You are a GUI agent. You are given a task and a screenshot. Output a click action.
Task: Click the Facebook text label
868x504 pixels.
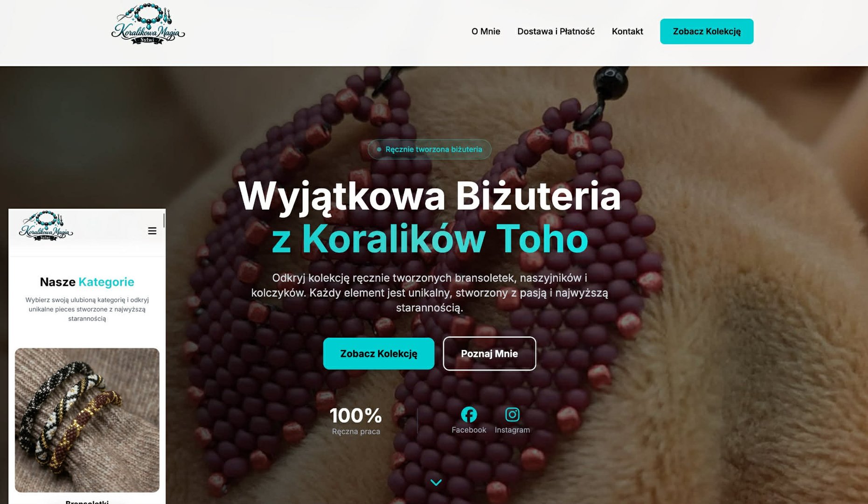469,430
